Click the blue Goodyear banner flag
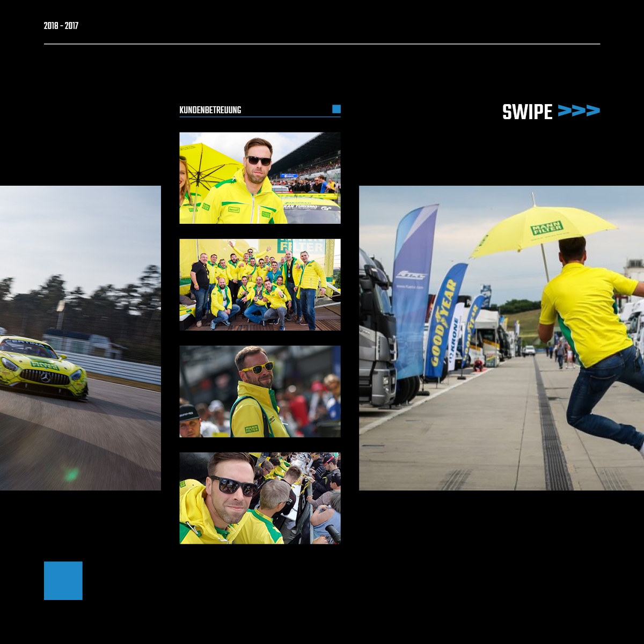Screen dimensions: 644x644 click(x=443, y=322)
